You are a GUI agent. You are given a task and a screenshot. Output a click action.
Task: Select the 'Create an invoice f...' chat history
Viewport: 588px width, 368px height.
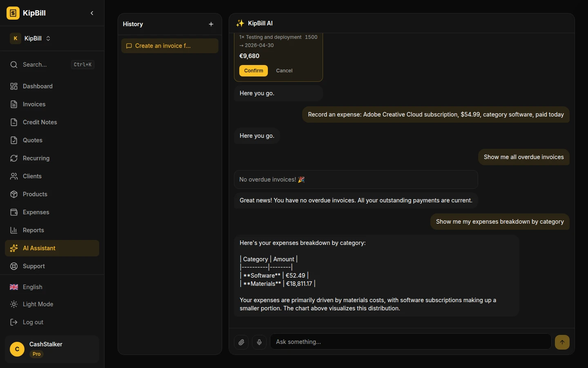tap(169, 46)
